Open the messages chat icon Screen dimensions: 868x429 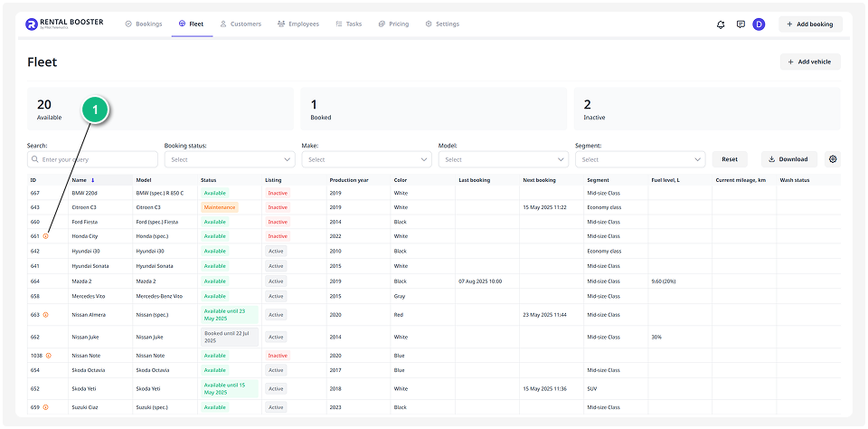point(741,24)
